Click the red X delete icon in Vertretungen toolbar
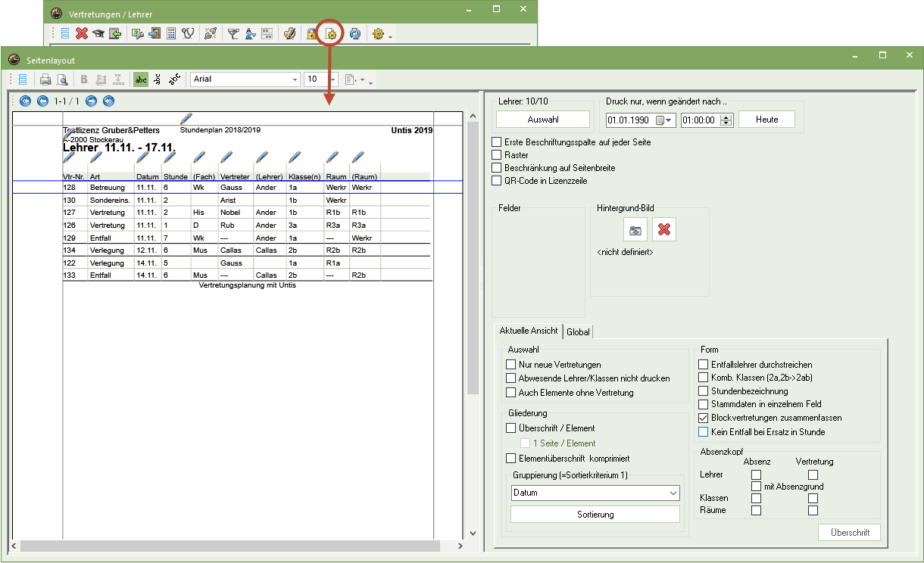This screenshot has width=924, height=563. [x=82, y=33]
